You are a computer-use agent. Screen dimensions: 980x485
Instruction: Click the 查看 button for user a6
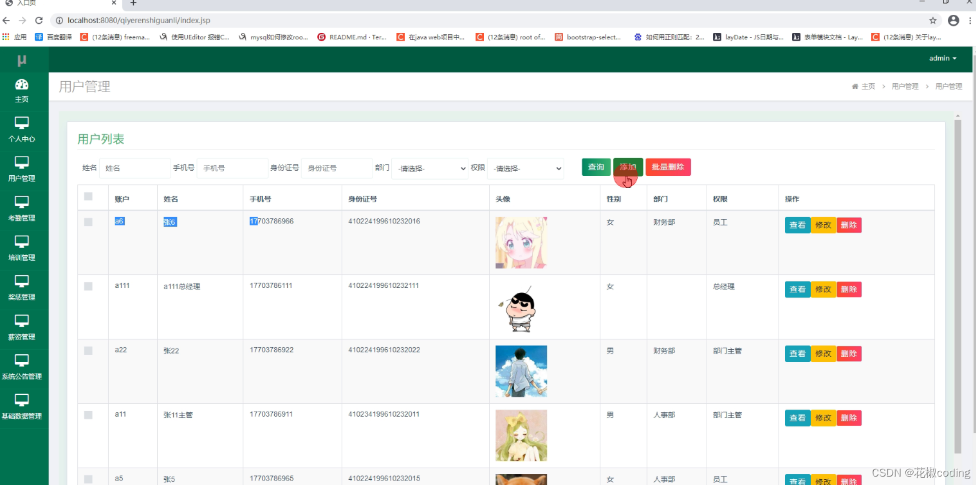click(x=797, y=225)
